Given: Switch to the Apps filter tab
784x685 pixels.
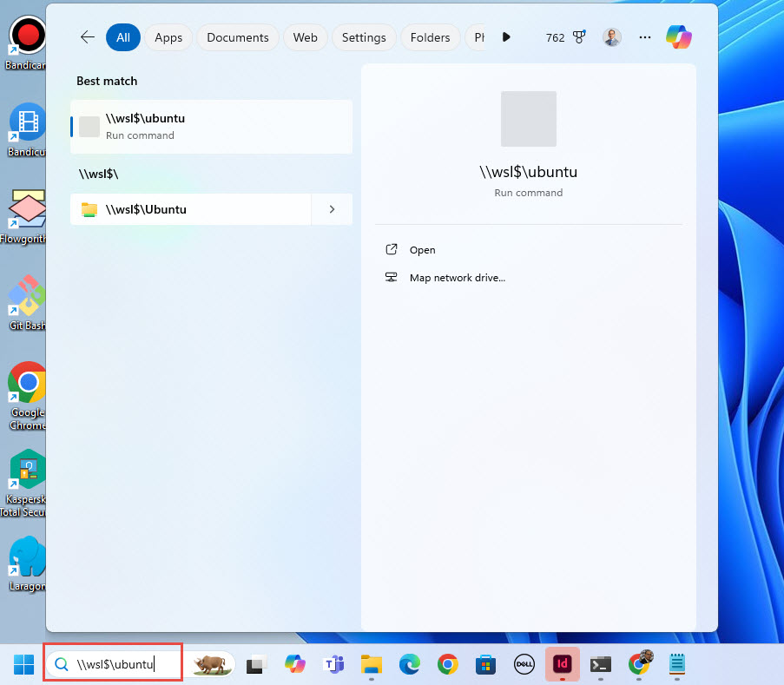Looking at the screenshot, I should pyautogui.click(x=168, y=37).
